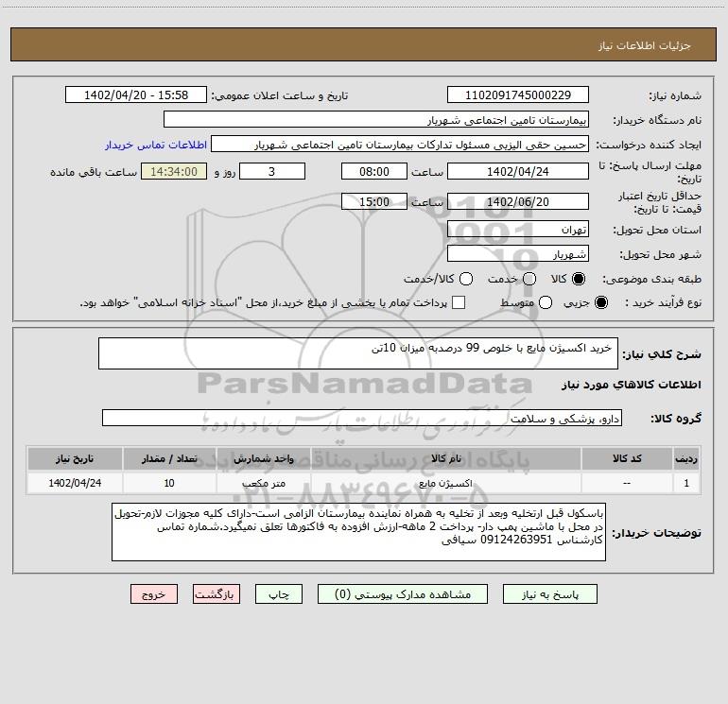The height and width of the screenshot is (704, 728).
Task: Click the delivery city field شهریار
Action: (518, 254)
